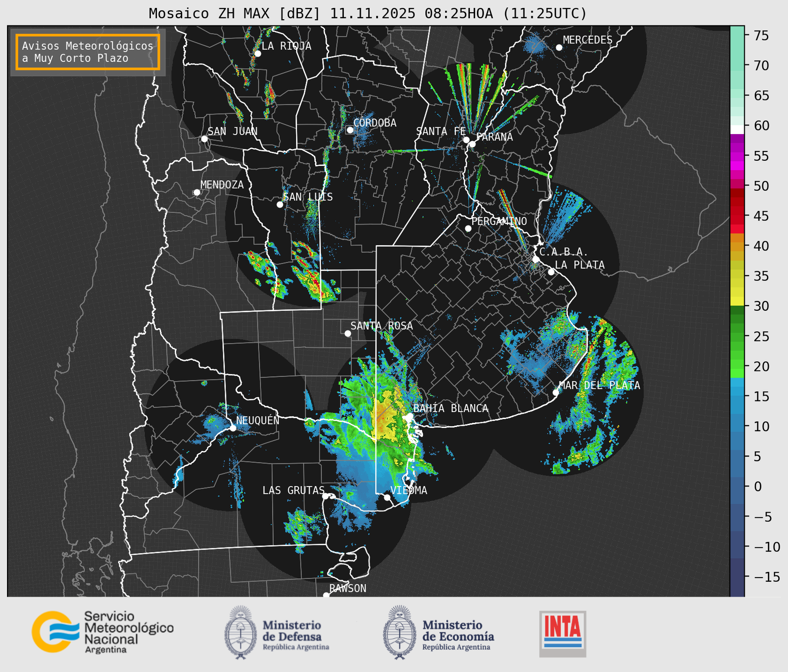The width and height of the screenshot is (788, 672).
Task: Click the Las Grutas city marker dot
Action: pos(326,496)
